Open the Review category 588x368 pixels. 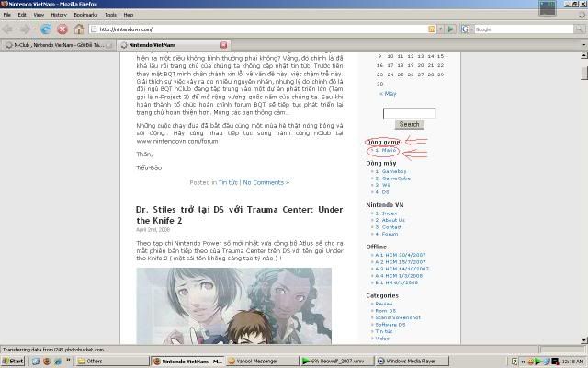pos(384,304)
